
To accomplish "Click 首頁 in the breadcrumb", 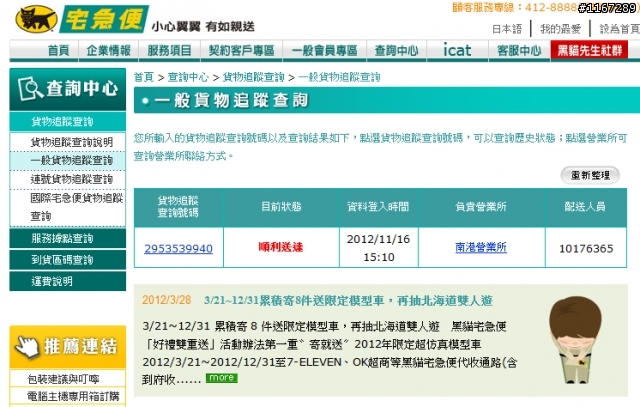I will tap(144, 77).
